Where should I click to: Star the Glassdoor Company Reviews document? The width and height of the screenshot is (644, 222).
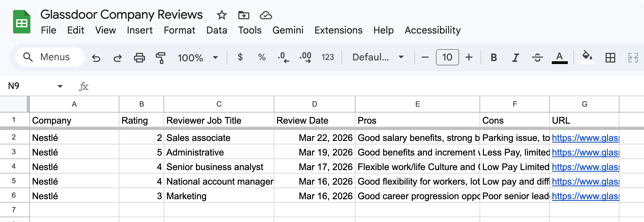tap(222, 15)
